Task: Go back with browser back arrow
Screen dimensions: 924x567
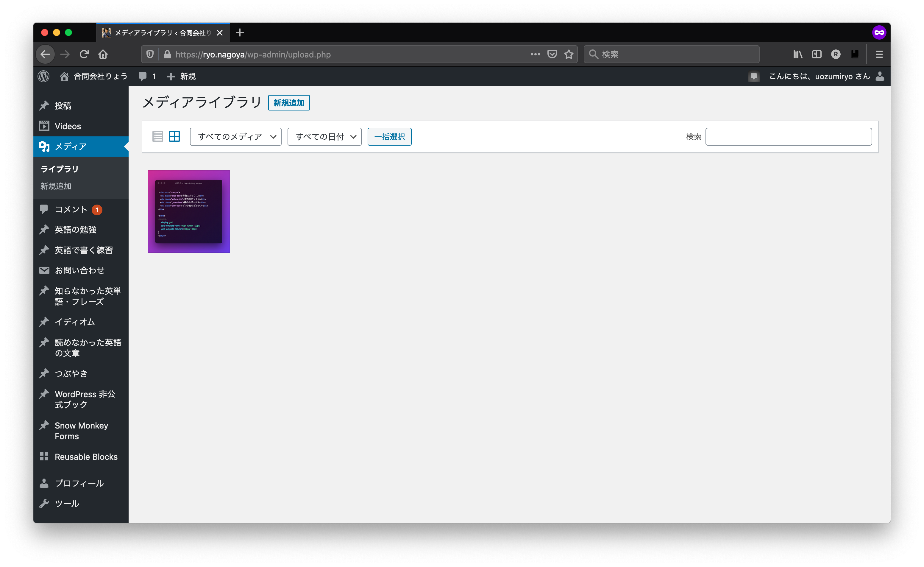Action: pos(45,54)
